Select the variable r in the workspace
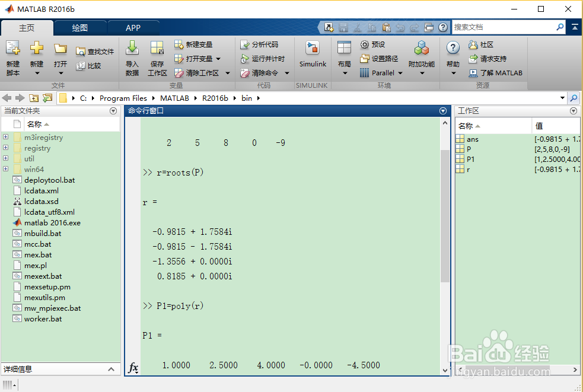 468,170
